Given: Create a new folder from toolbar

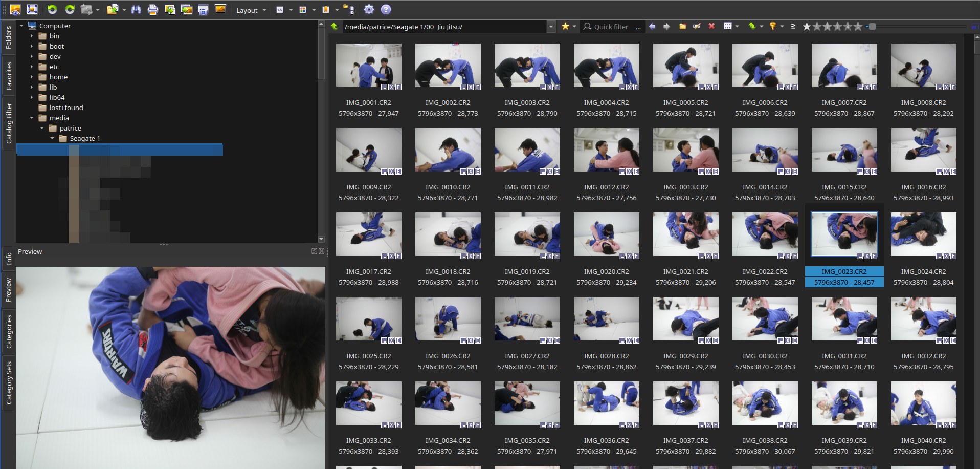Looking at the screenshot, I should coord(682,26).
